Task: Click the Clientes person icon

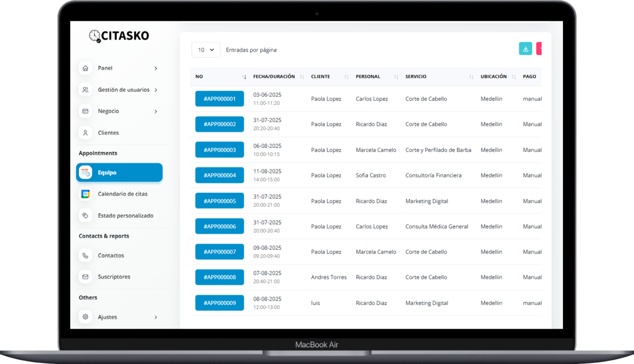Action: [x=85, y=133]
